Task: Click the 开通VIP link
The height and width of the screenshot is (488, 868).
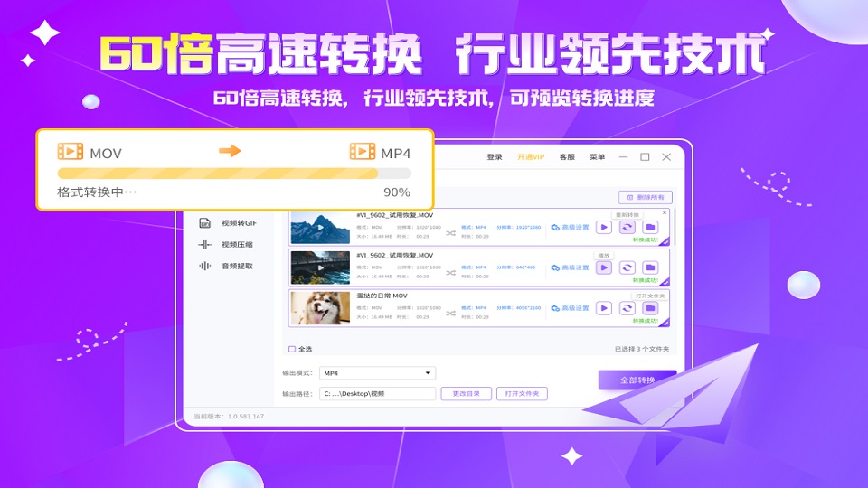Action: [531, 157]
